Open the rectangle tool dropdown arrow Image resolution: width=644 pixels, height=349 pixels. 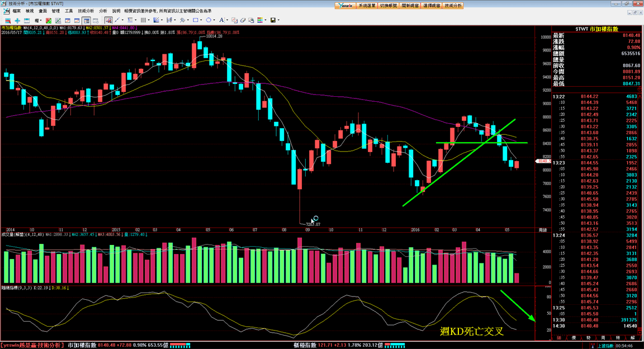201,20
